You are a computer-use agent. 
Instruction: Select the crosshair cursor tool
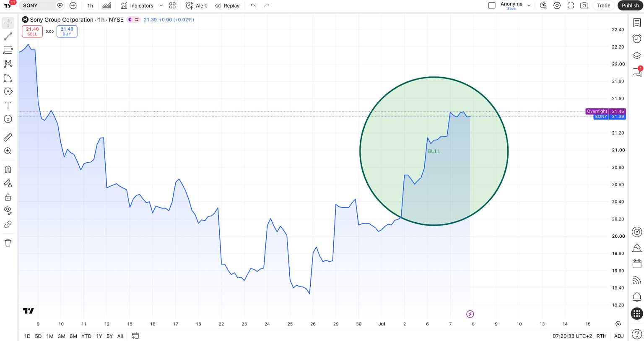pyautogui.click(x=8, y=23)
